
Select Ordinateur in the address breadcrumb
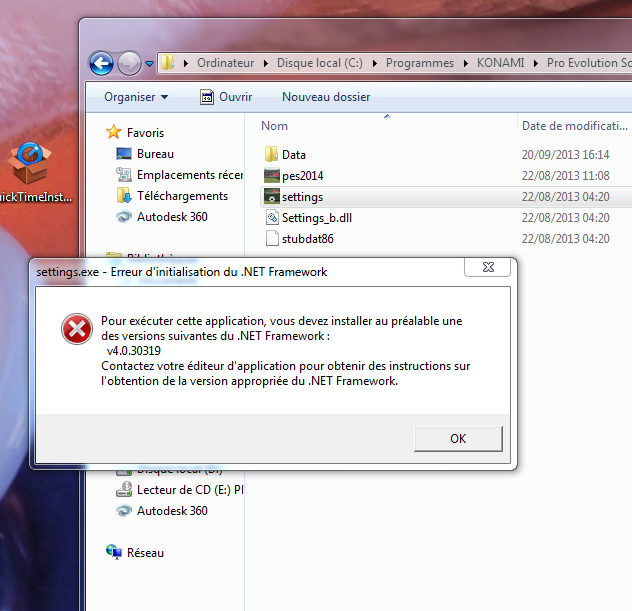(225, 63)
